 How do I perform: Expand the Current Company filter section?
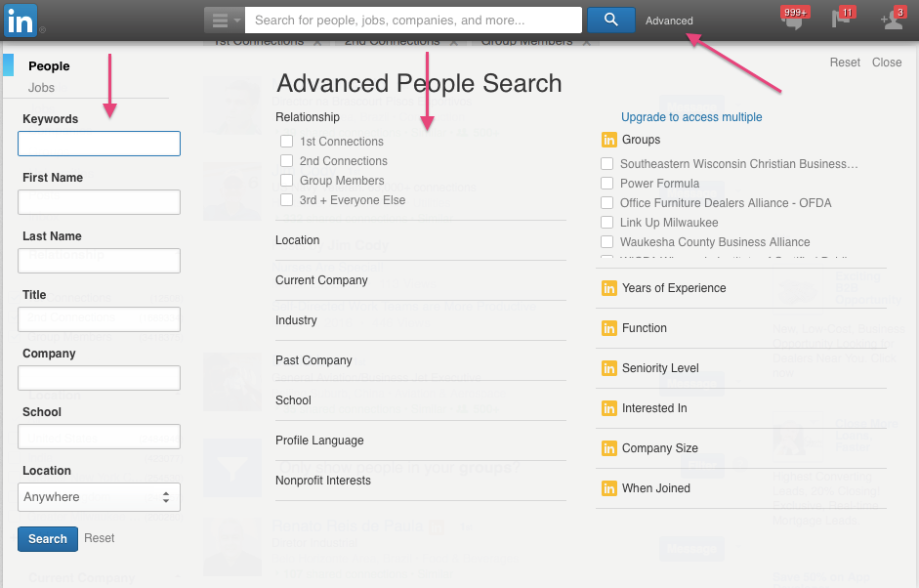pos(321,280)
